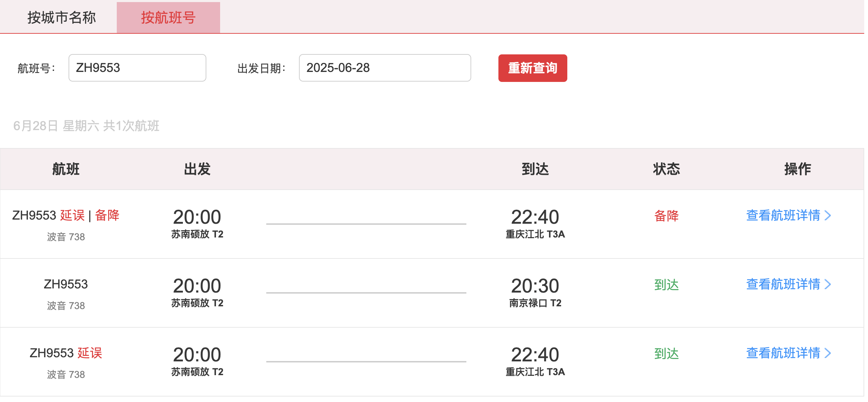Click the 到达 status in the last row
Viewport: 868px width, 402px height.
click(x=666, y=354)
